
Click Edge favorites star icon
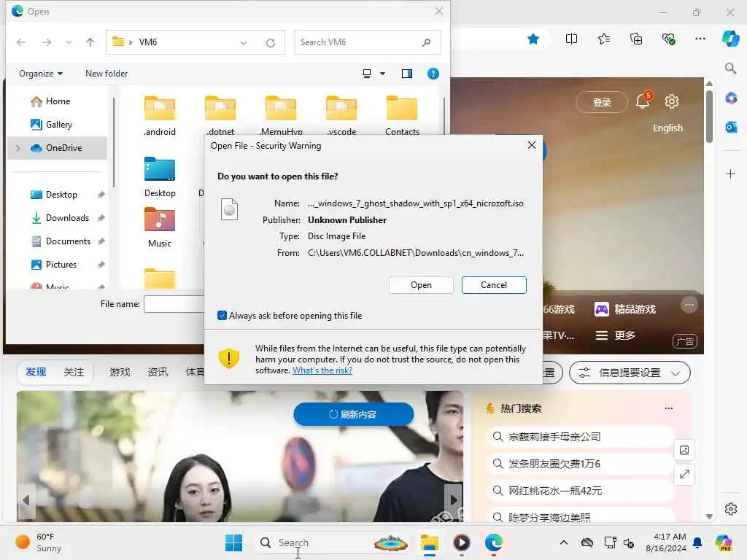[x=533, y=39]
